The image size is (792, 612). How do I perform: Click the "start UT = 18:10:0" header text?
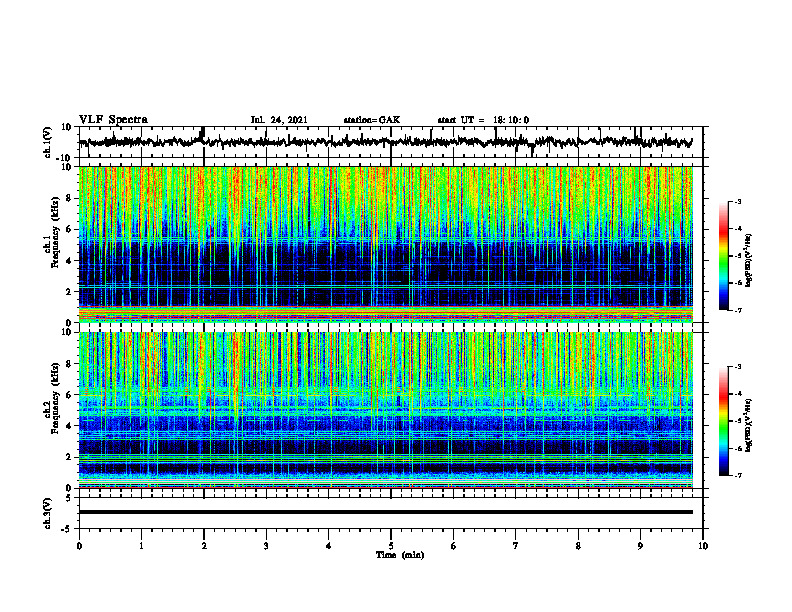click(483, 120)
